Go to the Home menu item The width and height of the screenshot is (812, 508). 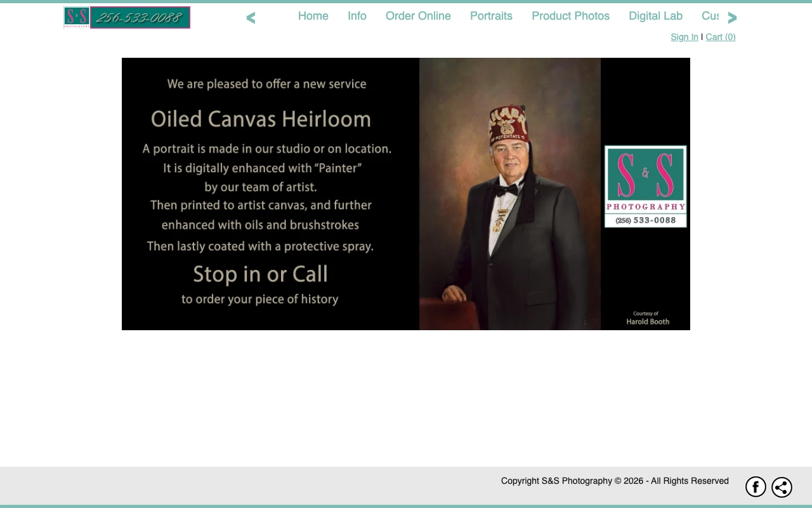coord(313,17)
